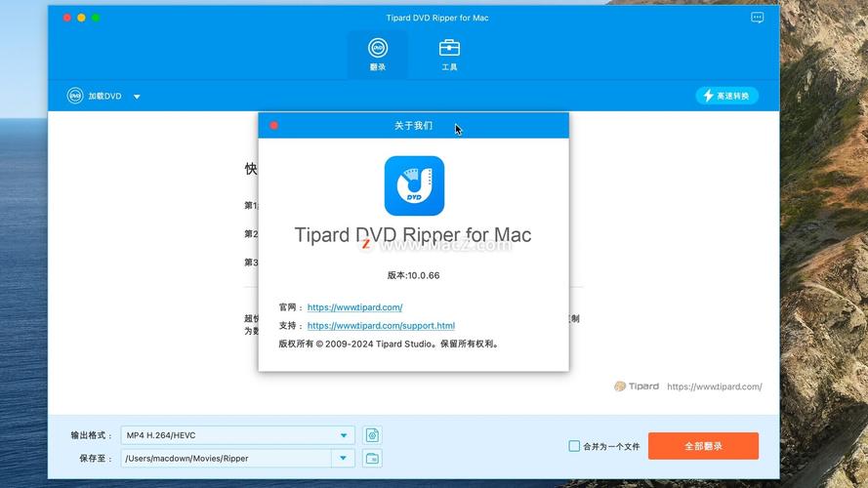The height and width of the screenshot is (488, 868).
Task: Expand the 加载DVD dropdown arrow
Action: (x=137, y=97)
